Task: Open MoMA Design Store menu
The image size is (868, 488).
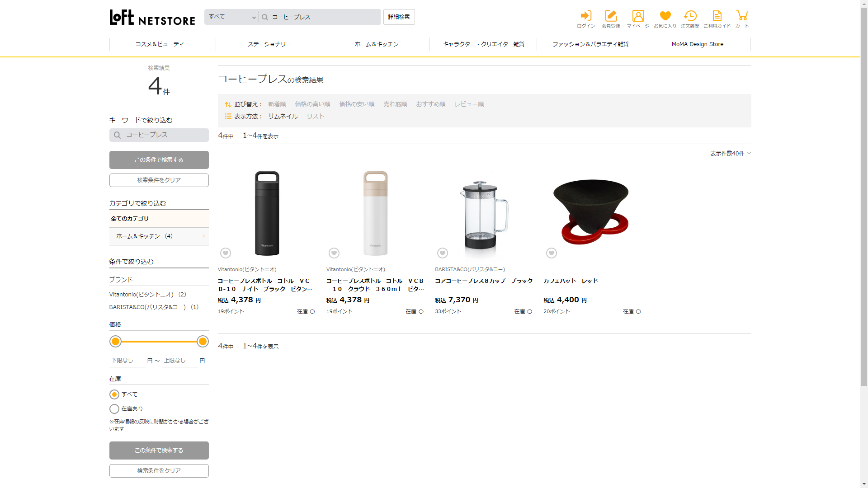Action: tap(697, 44)
